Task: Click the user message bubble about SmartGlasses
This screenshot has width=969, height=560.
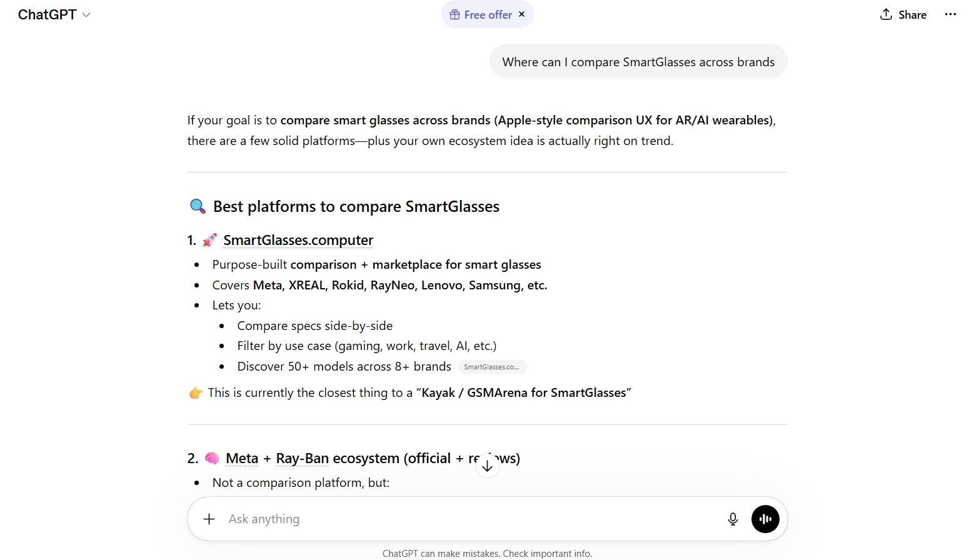Action: (638, 61)
